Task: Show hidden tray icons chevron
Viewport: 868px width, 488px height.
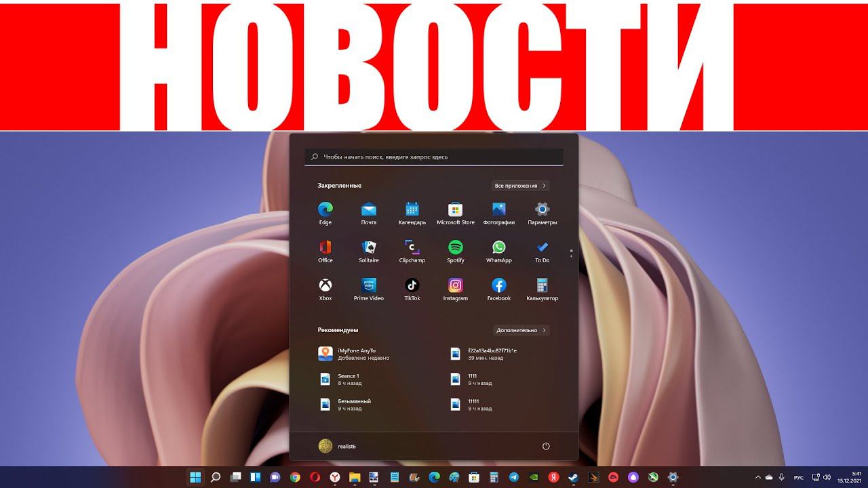Action: click(758, 477)
